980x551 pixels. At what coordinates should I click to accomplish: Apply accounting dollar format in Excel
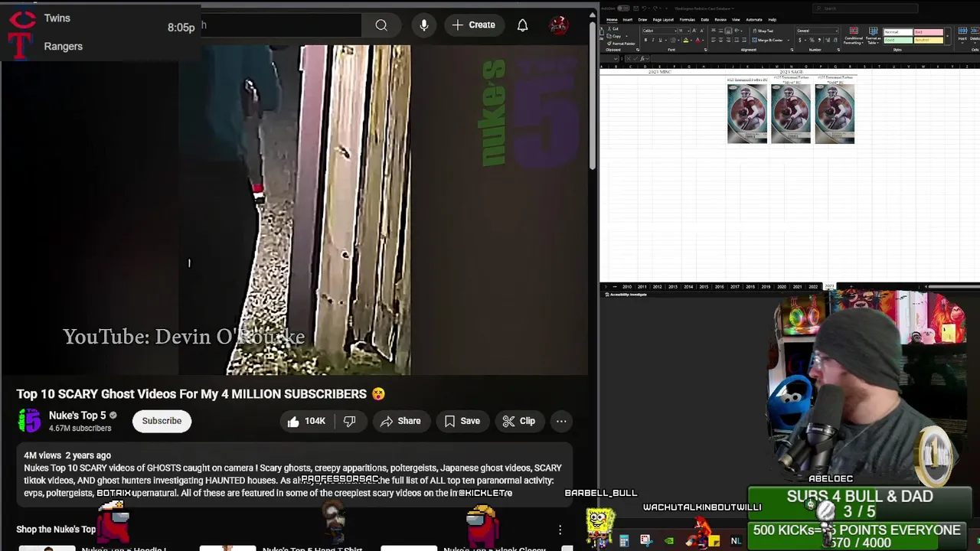coord(800,40)
